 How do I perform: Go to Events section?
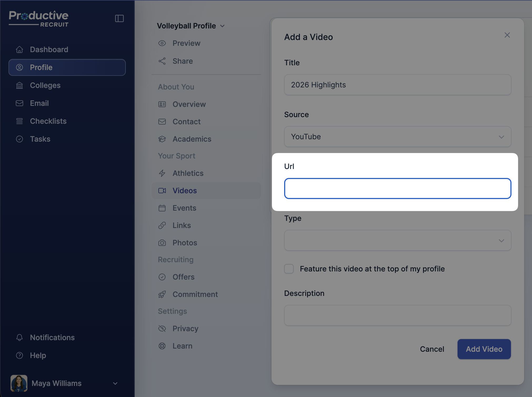pos(184,208)
